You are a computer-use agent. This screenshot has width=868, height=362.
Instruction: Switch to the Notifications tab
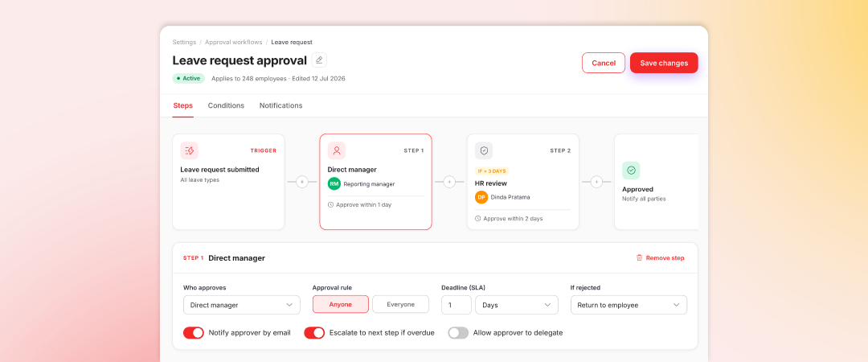(x=280, y=105)
